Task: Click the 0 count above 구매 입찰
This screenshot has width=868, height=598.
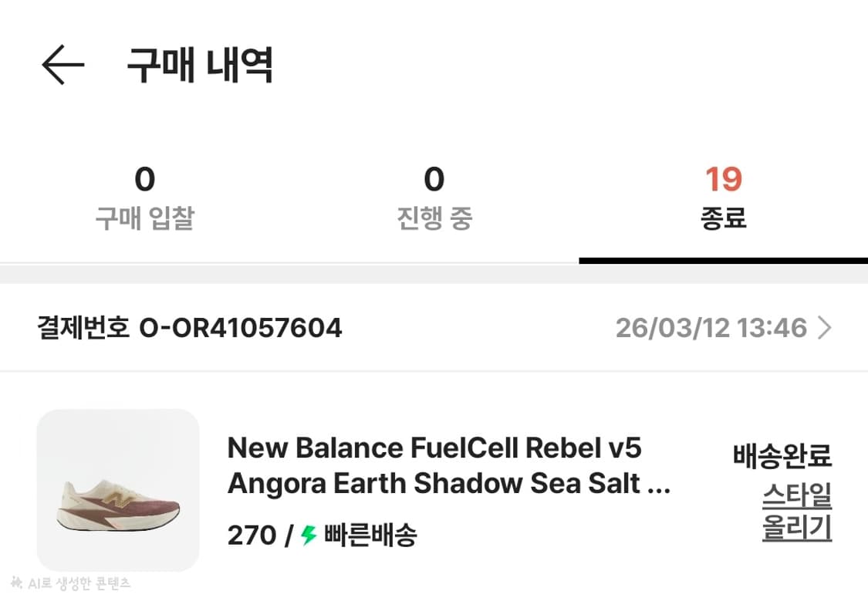Action: click(x=144, y=180)
